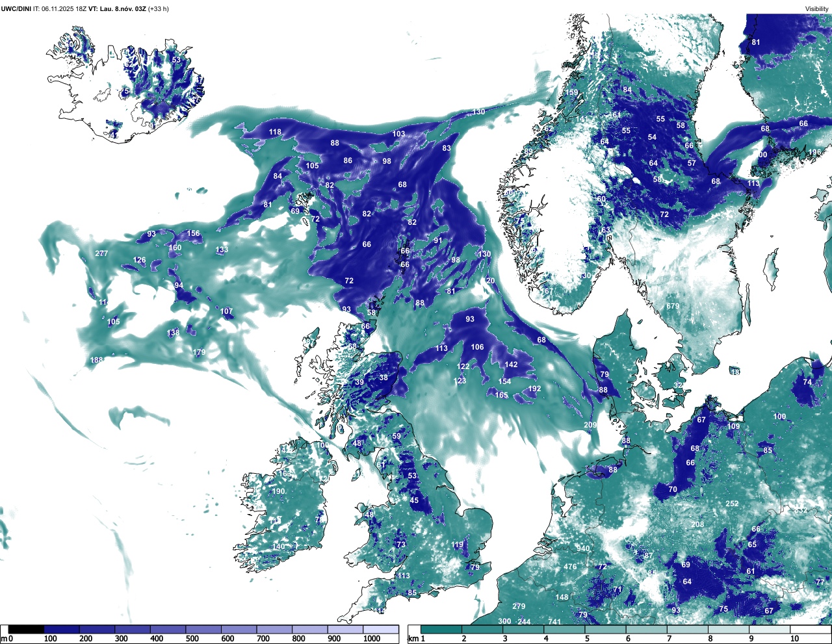This screenshot has height=644, width=832.
Task: Click the '940' value over the Netherlands area
Action: 583,548
